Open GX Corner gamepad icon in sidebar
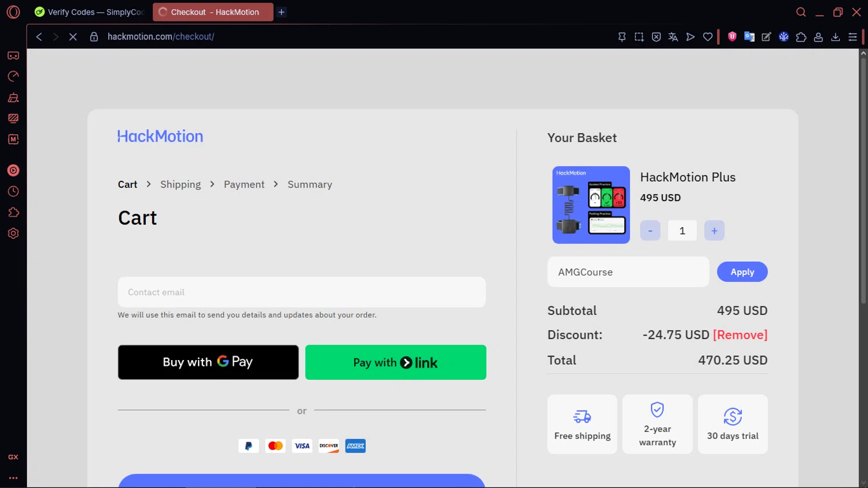This screenshot has height=488, width=868. click(x=13, y=56)
